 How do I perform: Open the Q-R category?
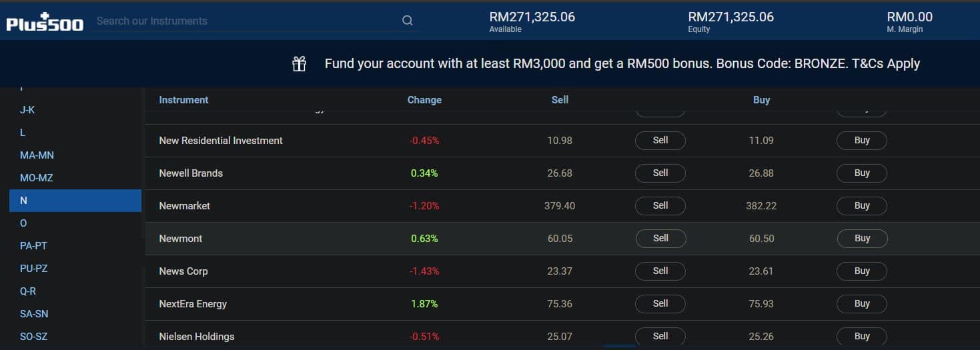tap(28, 291)
